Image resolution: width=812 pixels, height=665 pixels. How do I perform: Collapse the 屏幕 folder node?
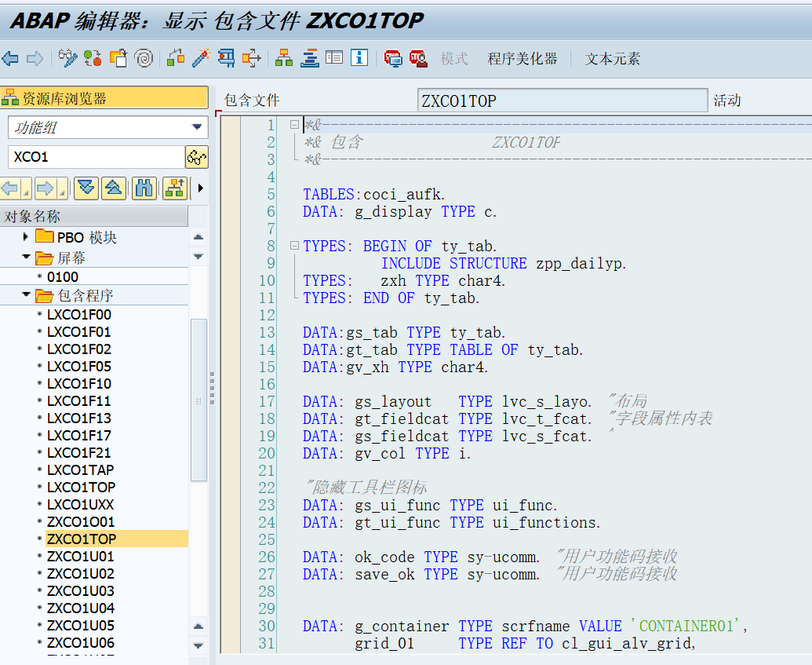pyautogui.click(x=26, y=257)
